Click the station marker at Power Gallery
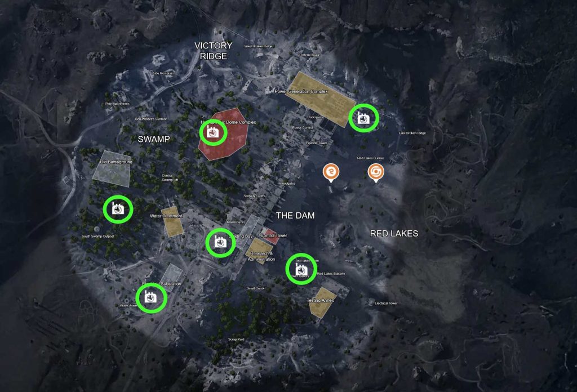 point(301,269)
